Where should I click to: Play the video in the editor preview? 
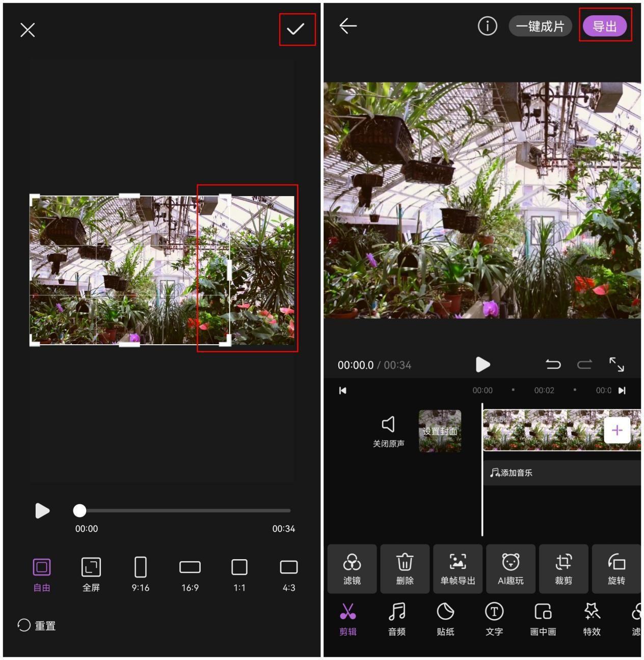click(482, 365)
